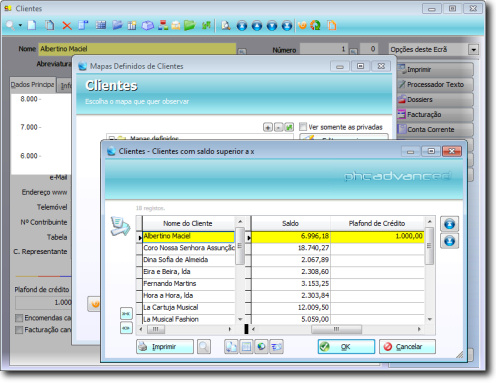Click the red network diagram toolbar icon
496x383 pixels.
(163, 25)
